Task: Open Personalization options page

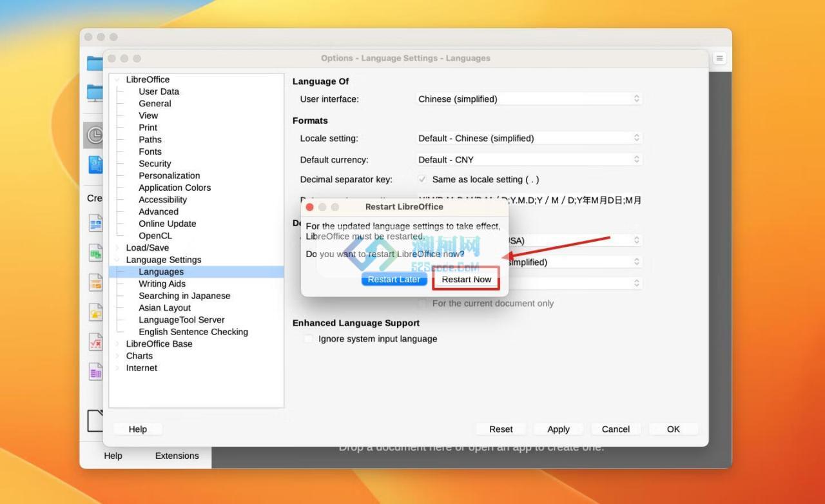Action: [169, 175]
